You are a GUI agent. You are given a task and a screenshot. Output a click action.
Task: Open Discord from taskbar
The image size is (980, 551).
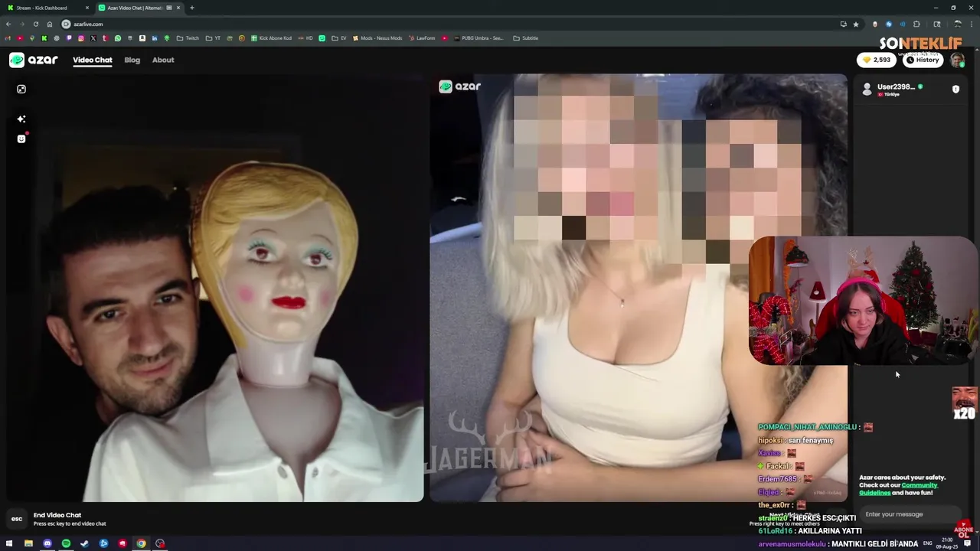click(x=47, y=543)
